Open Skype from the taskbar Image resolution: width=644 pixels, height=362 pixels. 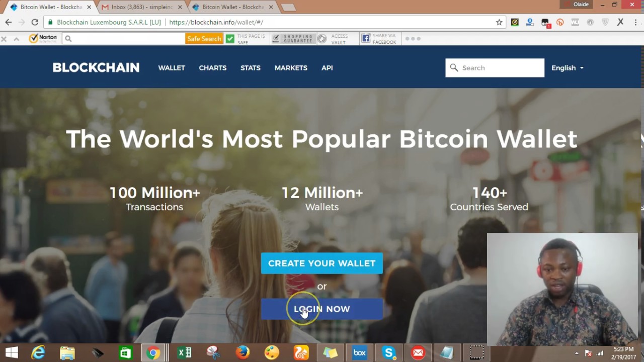coord(388,353)
